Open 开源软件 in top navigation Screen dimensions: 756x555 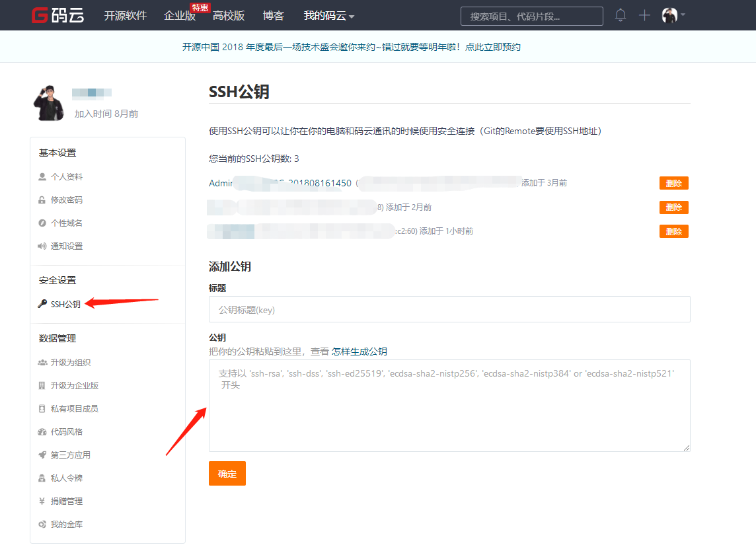tap(125, 16)
